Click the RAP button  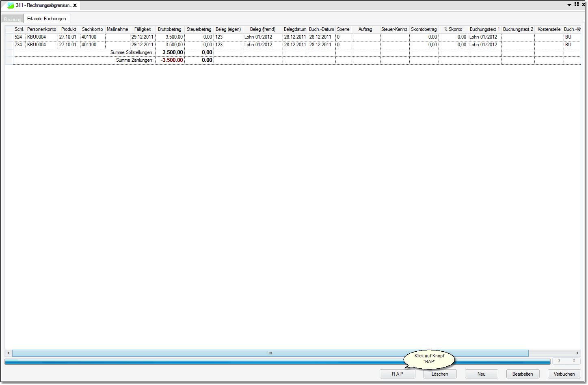coord(397,374)
